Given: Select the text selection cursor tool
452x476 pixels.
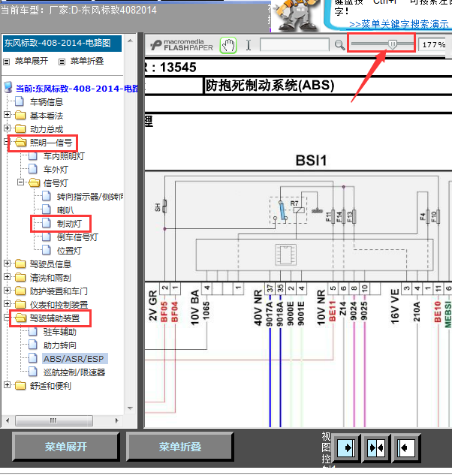Looking at the screenshot, I should tap(249, 45).
